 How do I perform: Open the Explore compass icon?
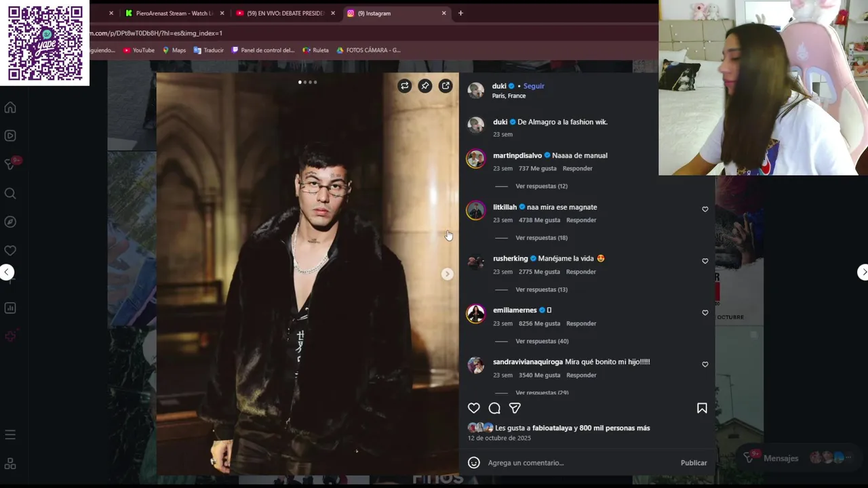10,222
